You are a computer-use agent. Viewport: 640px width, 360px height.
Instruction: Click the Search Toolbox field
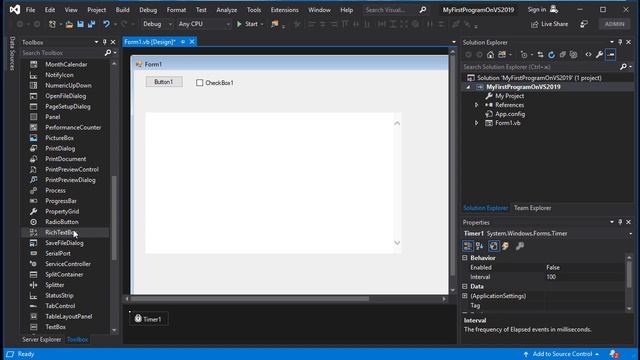tap(62, 53)
